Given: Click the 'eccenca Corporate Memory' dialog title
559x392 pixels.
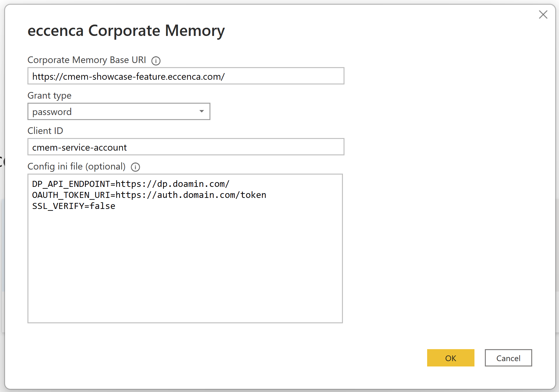Looking at the screenshot, I should 126,31.
